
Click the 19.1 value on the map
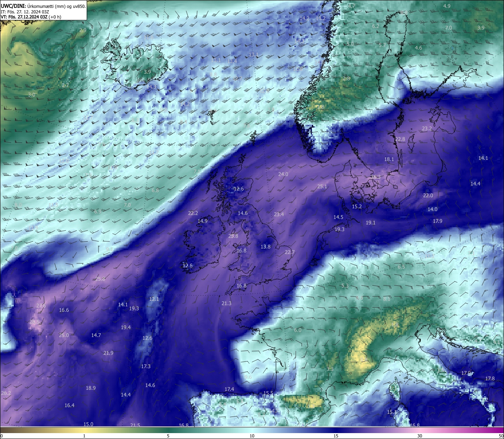tap(371, 223)
